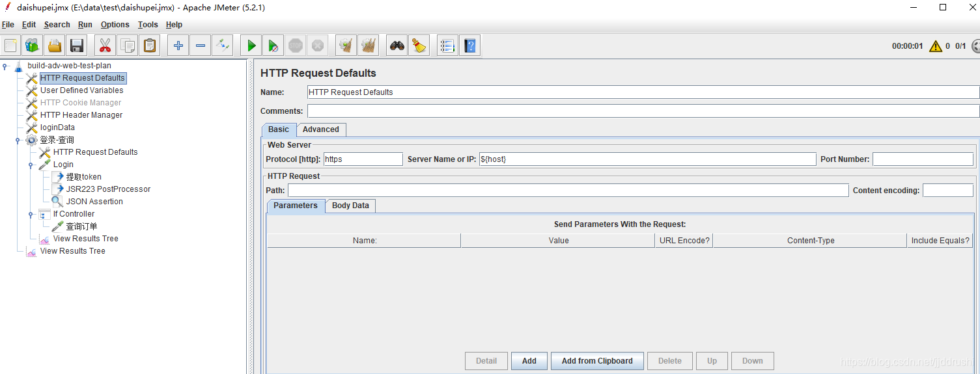Click the Up button
Viewport: 980px width, 374px height.
point(712,361)
